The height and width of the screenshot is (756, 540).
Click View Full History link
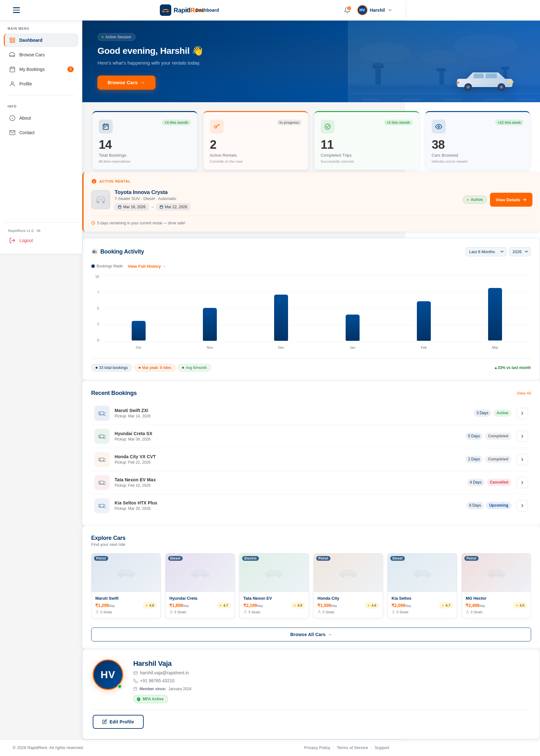click(x=146, y=266)
